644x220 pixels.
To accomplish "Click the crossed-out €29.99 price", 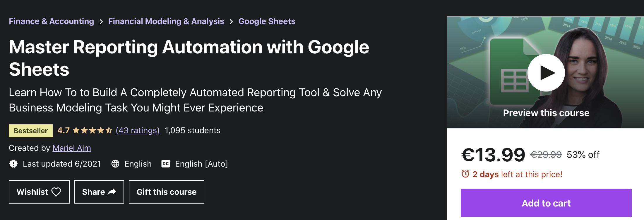I will coord(546,155).
